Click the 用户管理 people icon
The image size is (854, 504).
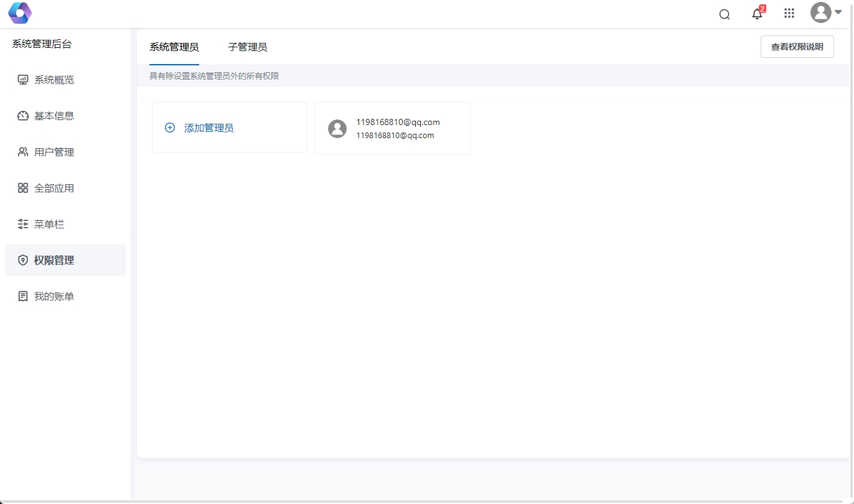click(23, 152)
